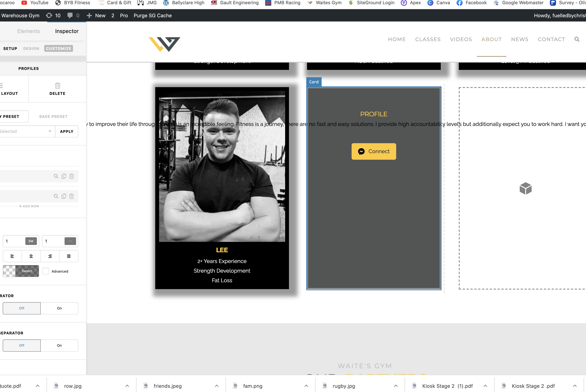Click the second value unit ellipsis button
The image size is (586, 392).
tap(70, 241)
